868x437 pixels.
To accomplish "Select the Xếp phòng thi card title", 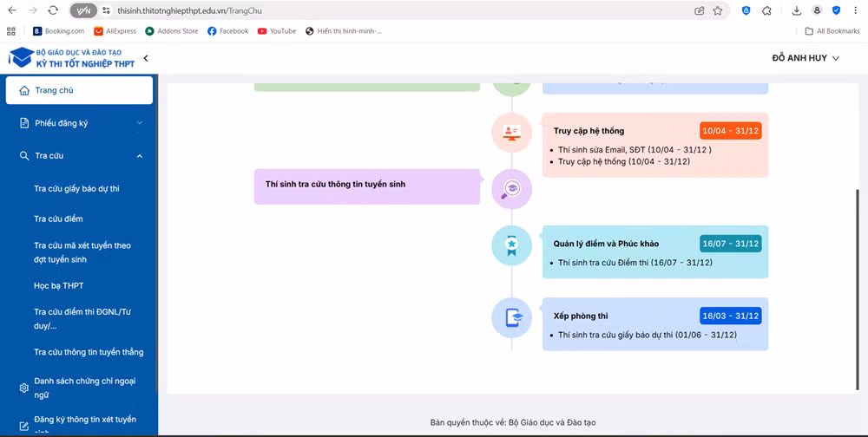I will coord(581,316).
